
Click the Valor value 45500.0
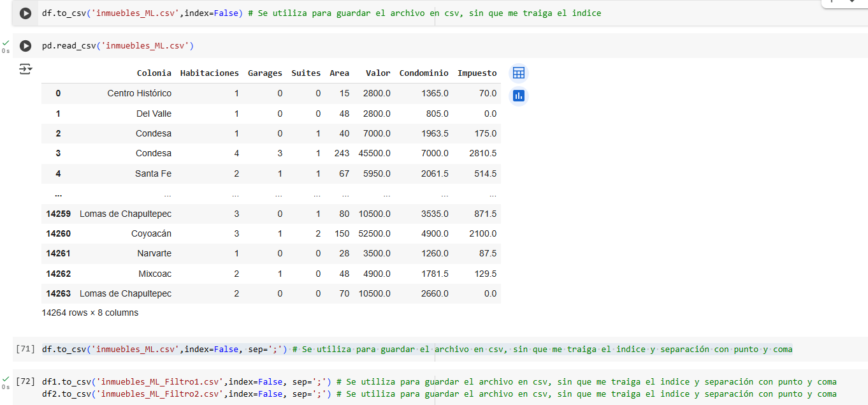pyautogui.click(x=375, y=153)
